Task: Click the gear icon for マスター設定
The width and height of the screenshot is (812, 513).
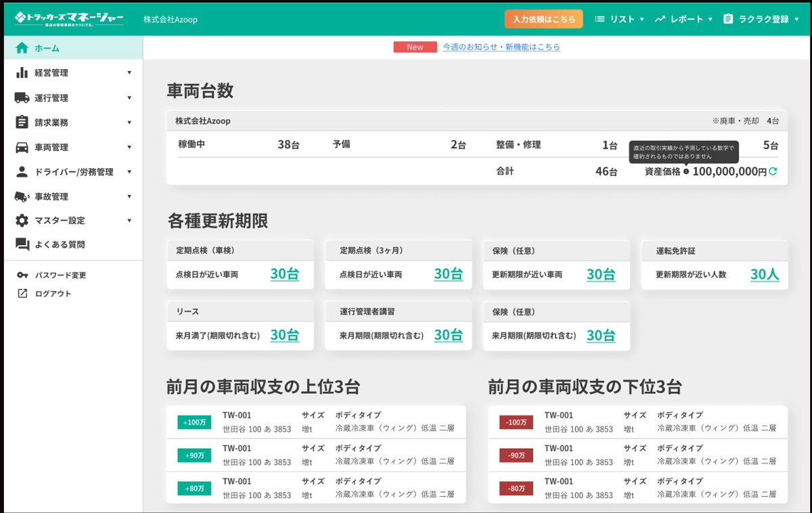Action: coord(22,221)
